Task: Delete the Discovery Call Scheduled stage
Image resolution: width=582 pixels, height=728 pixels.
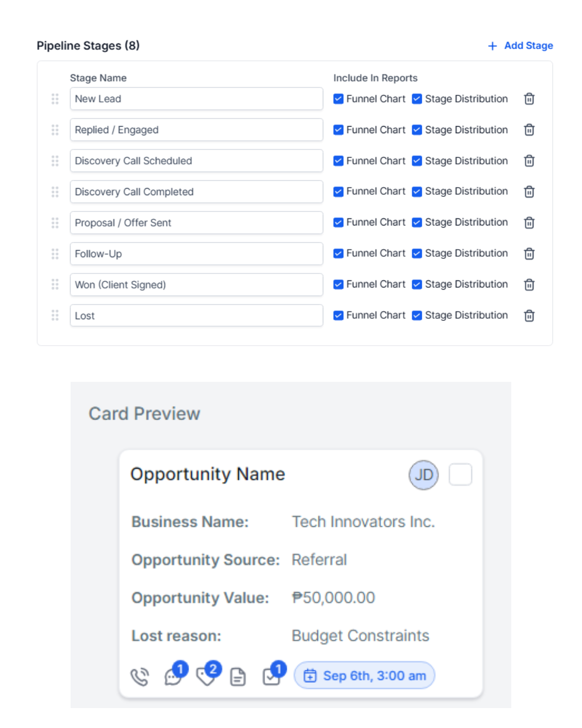Action: 529,161
